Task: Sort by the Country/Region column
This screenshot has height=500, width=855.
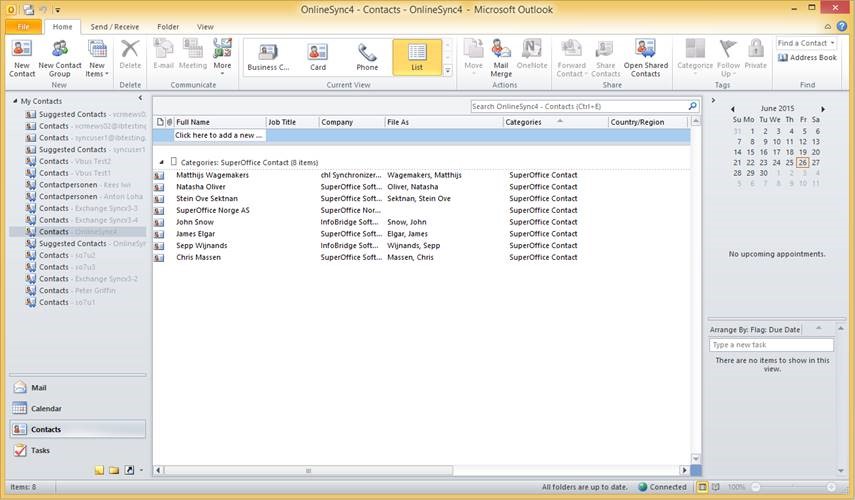Action: (x=648, y=122)
